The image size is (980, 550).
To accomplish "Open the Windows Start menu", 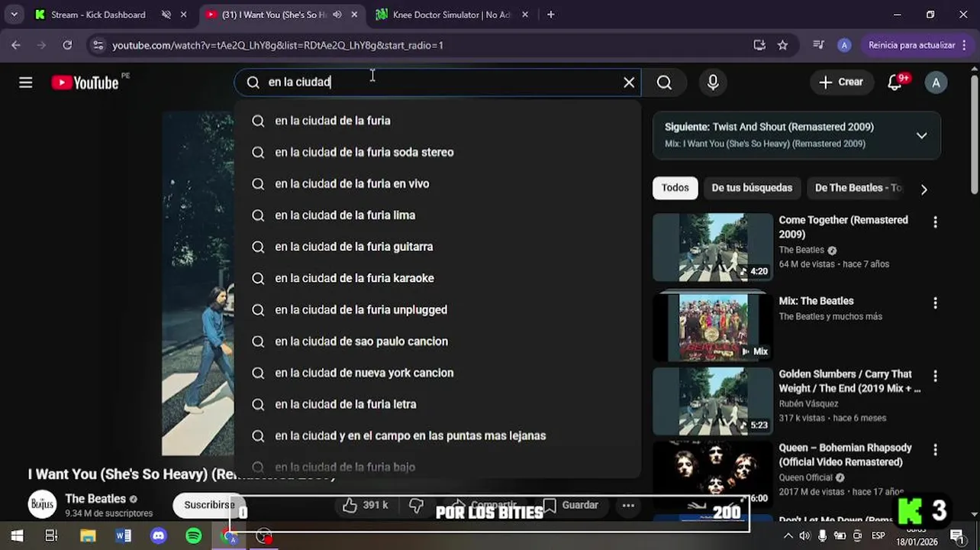I will click(x=16, y=536).
